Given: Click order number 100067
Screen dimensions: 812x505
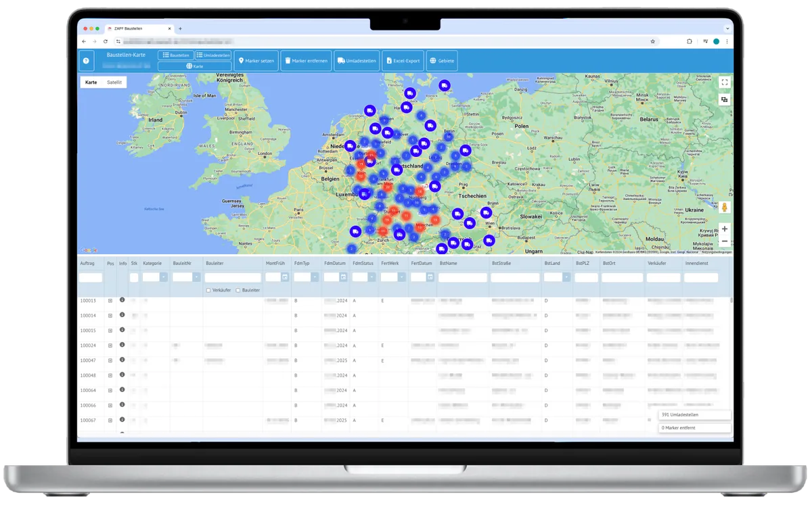Looking at the screenshot, I should point(88,420).
